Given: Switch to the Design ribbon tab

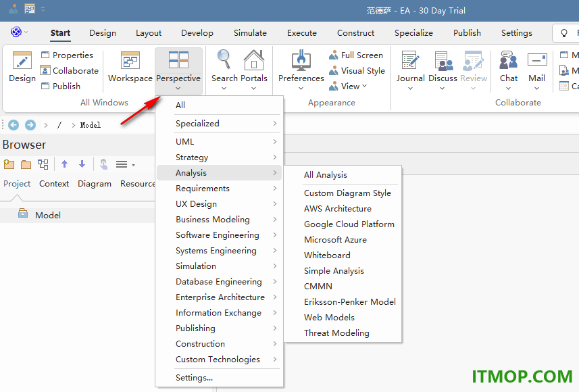Looking at the screenshot, I should point(103,33).
